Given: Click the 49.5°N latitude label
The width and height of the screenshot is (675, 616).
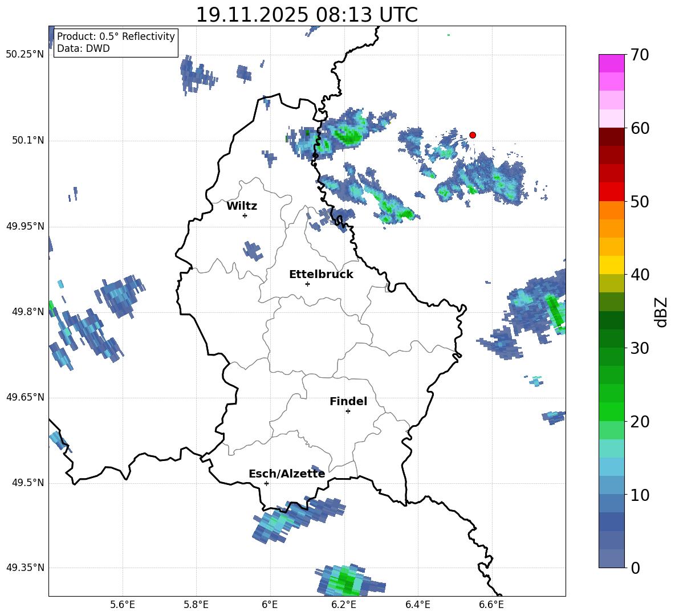Looking at the screenshot, I should point(29,483).
